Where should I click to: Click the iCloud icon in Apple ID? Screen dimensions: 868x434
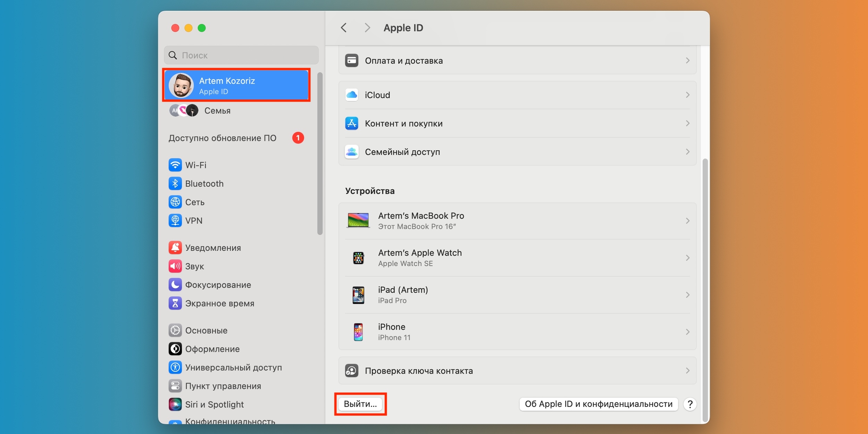(352, 94)
